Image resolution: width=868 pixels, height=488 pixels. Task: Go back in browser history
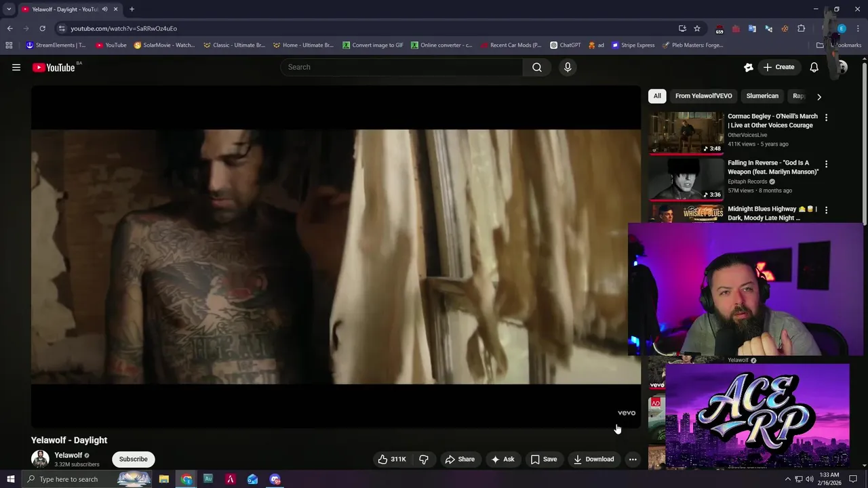9,28
